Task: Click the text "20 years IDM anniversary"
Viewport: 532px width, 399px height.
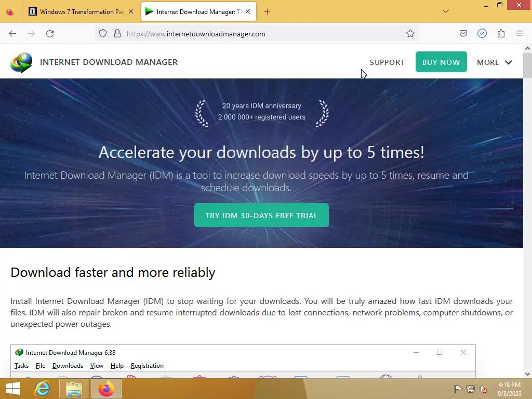Action: [x=262, y=106]
